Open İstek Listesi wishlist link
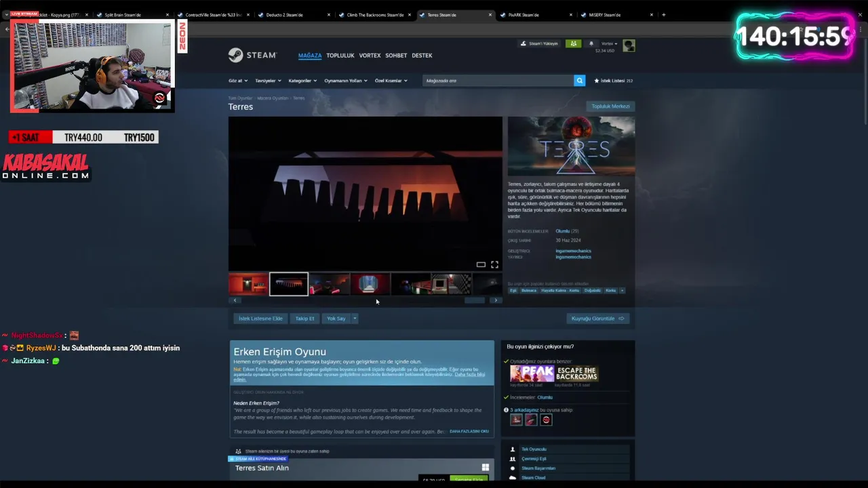This screenshot has height=488, width=868. (614, 81)
